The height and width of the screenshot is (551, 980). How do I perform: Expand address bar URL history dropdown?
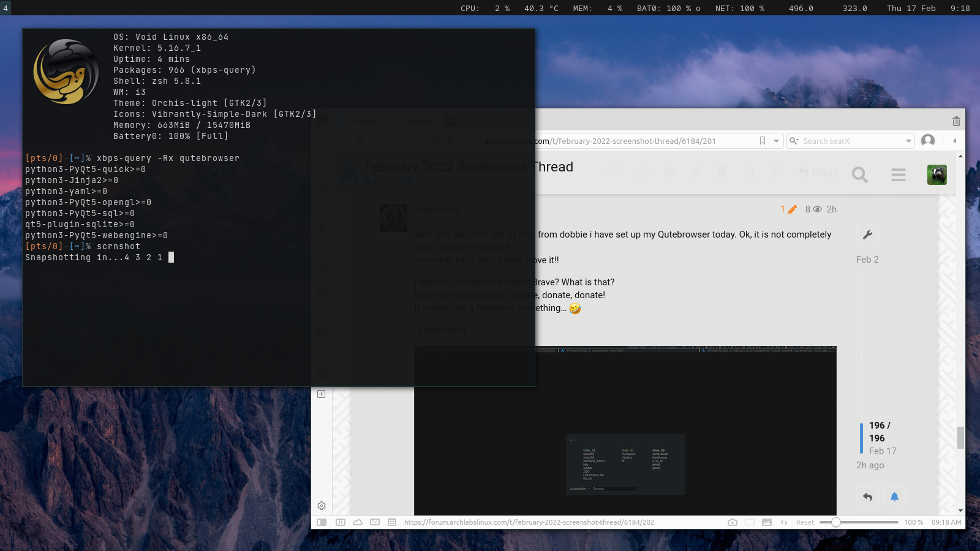click(776, 141)
